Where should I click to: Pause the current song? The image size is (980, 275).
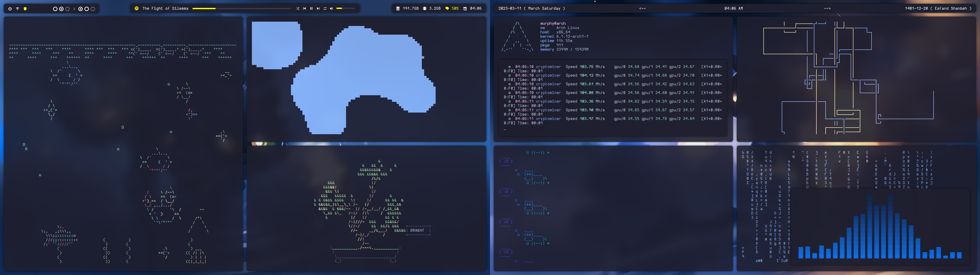[x=311, y=8]
